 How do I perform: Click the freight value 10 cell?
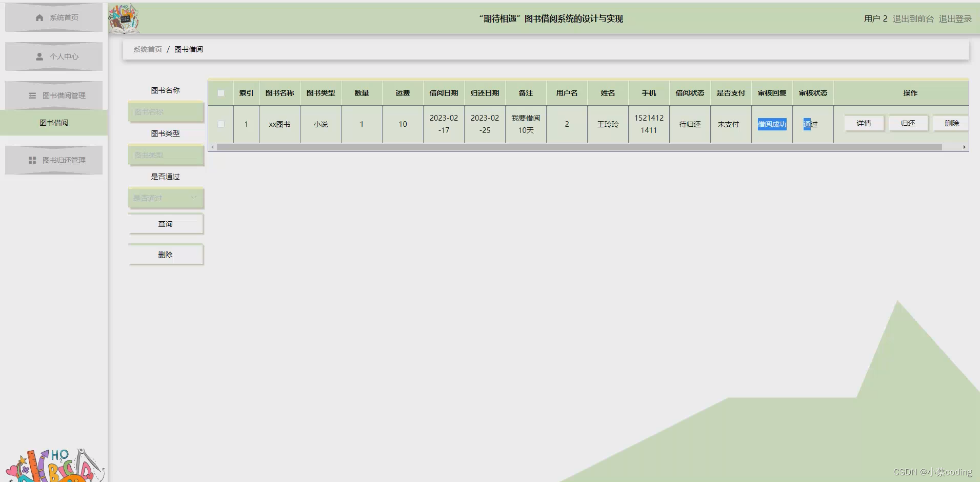tap(403, 124)
